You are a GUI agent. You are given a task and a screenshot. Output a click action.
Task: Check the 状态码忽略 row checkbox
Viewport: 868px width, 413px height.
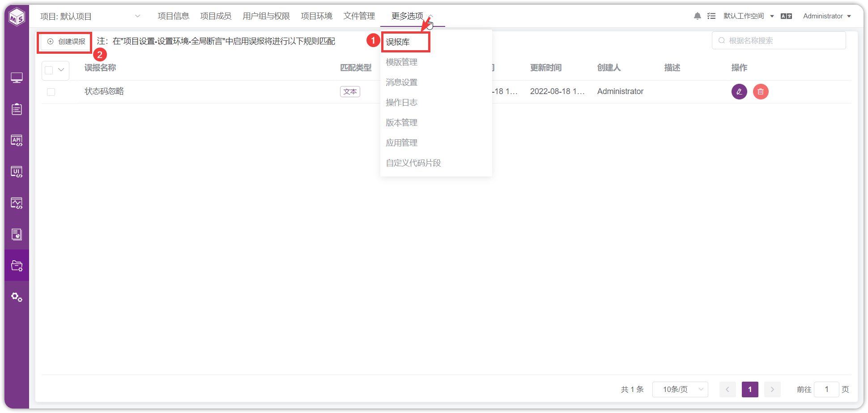click(x=51, y=92)
